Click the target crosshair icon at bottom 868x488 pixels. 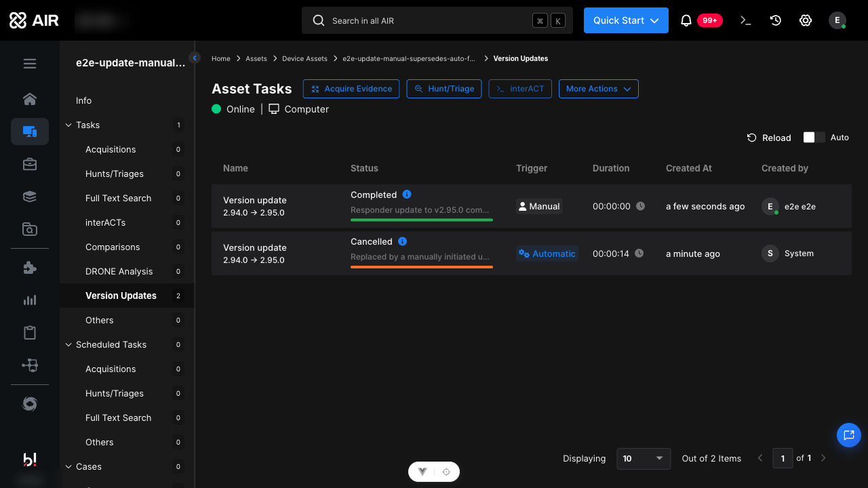pyautogui.click(x=446, y=472)
